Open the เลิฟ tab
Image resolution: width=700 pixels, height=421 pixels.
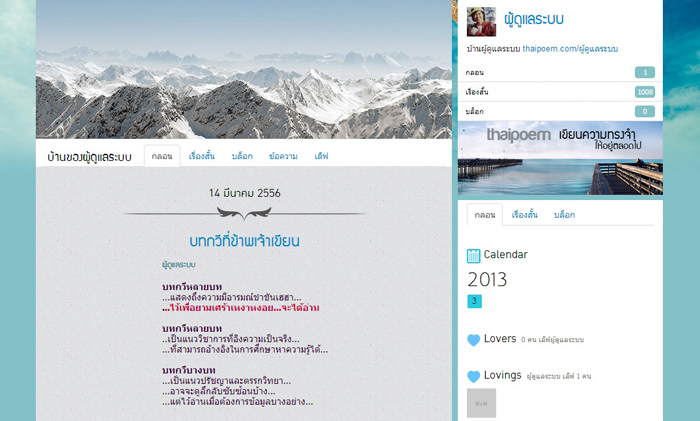[321, 157]
